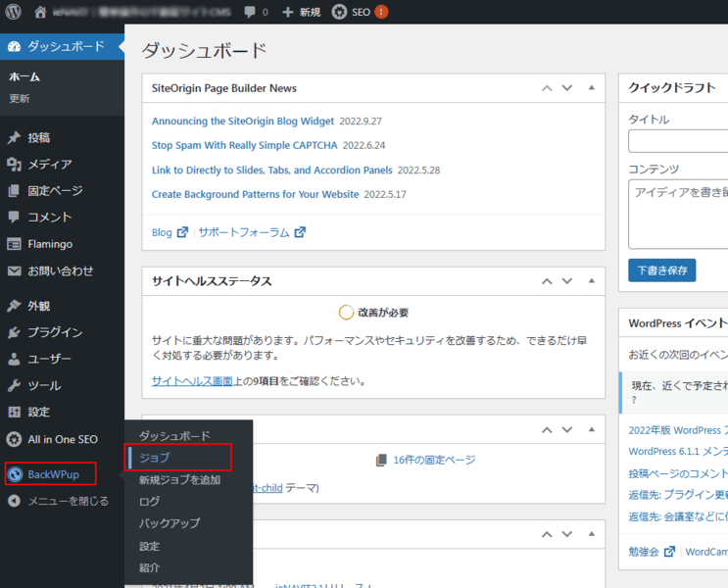Open the SEO gear menu in admin bar
728x588 pixels.
[351, 12]
